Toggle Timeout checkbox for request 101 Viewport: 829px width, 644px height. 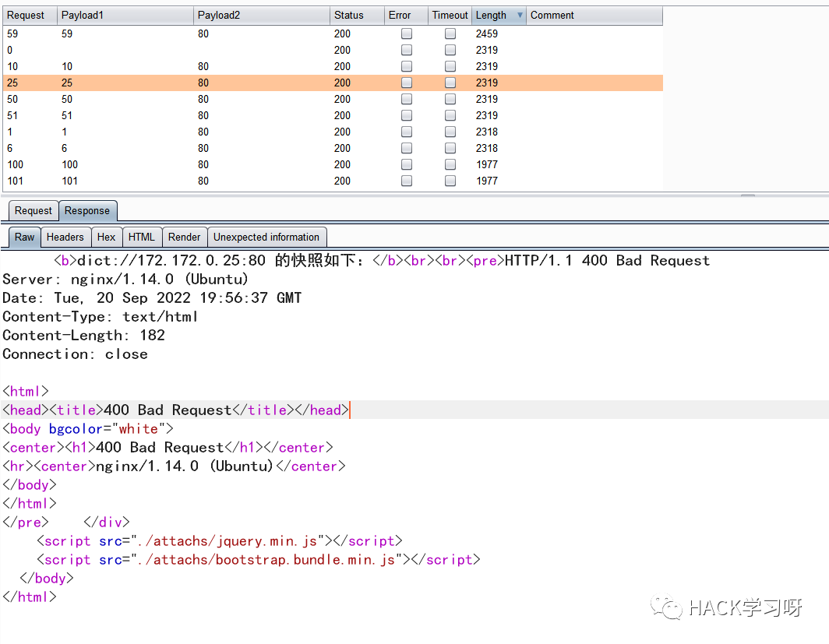pos(450,181)
